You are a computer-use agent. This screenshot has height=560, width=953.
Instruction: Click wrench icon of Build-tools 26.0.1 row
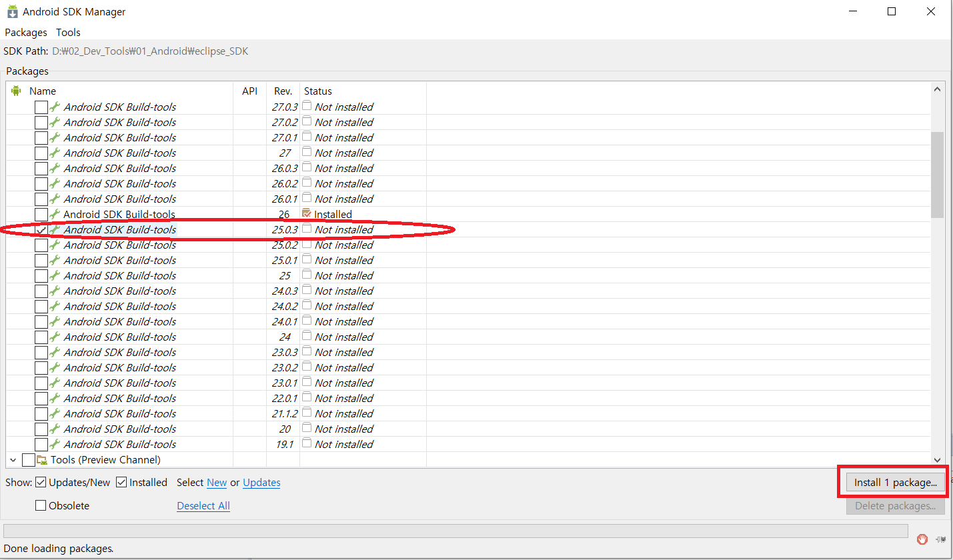[x=55, y=199]
